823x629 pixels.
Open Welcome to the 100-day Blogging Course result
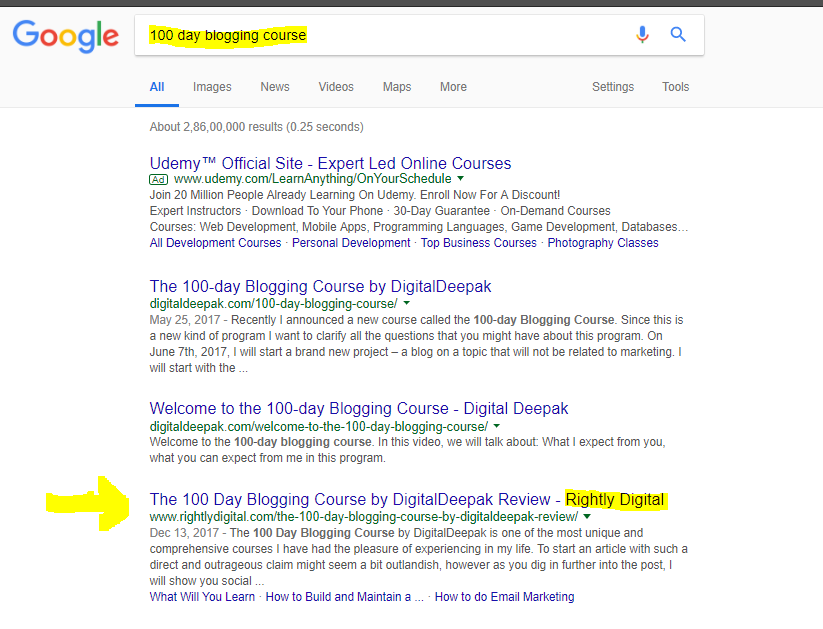358,408
